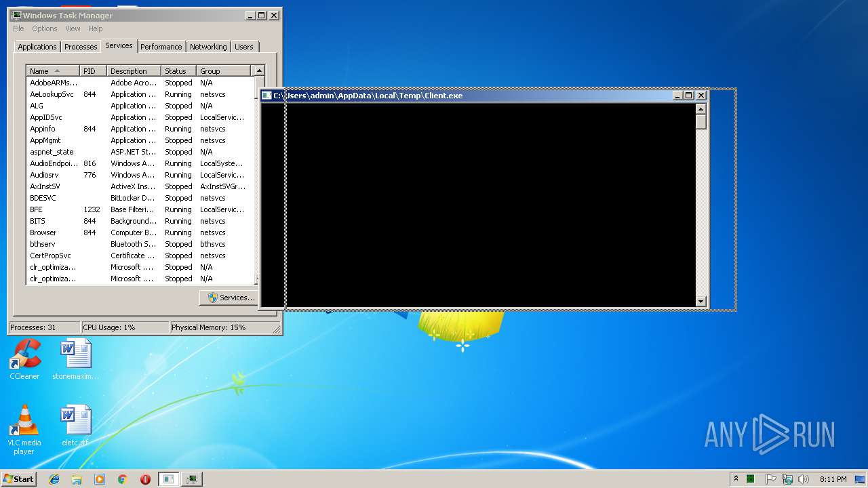The height and width of the screenshot is (488, 868).
Task: Select the AeLookupSvc service row
Action: (140, 94)
